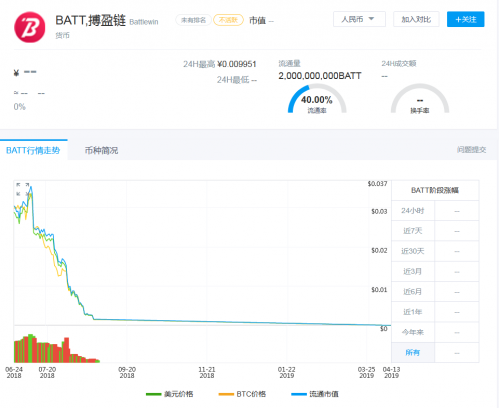Toggle the green 美元价格 legend series

pos(169,394)
